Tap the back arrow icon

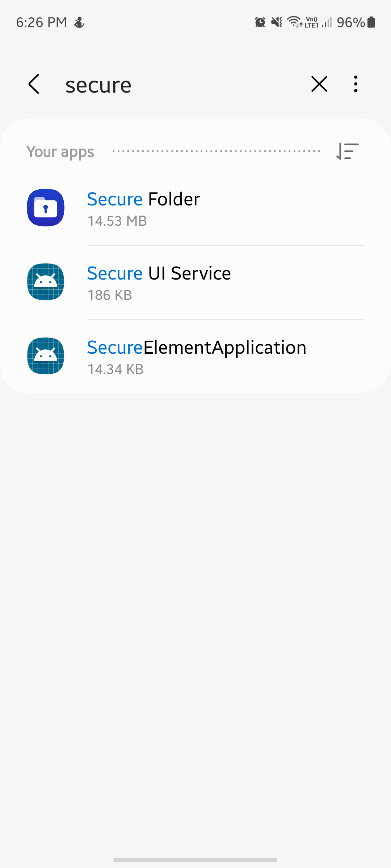coord(34,84)
